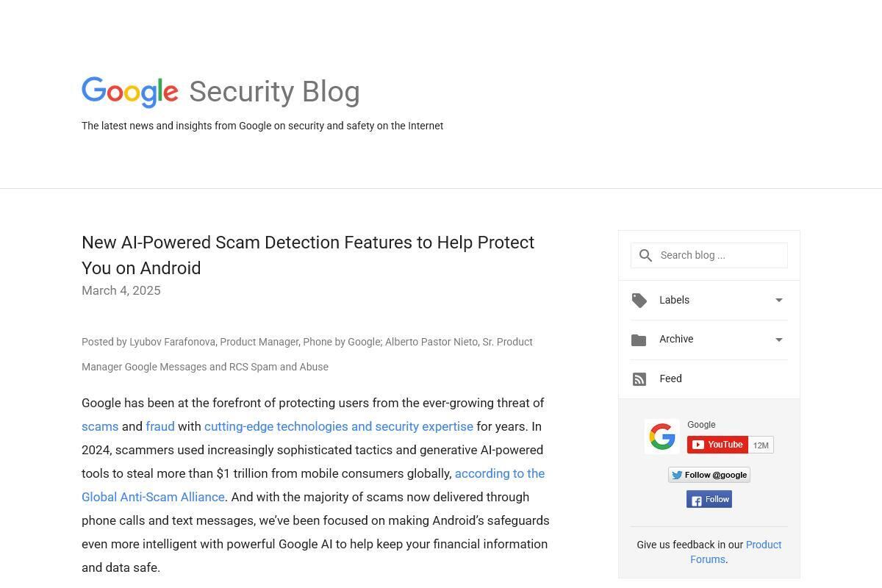The height and width of the screenshot is (588, 882).
Task: Visit the Product Forums link
Action: 763,545
